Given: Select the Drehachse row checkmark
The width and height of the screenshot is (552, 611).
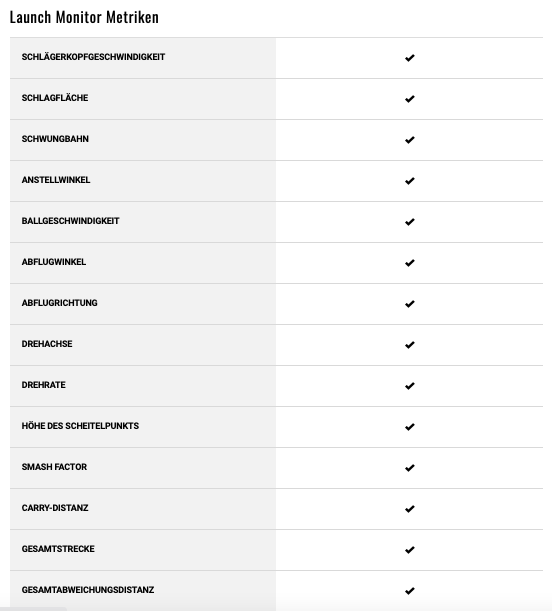Looking at the screenshot, I should (409, 345).
